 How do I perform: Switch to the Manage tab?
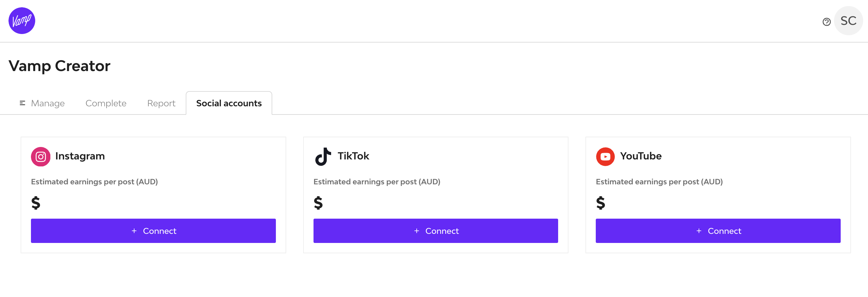coord(48,103)
